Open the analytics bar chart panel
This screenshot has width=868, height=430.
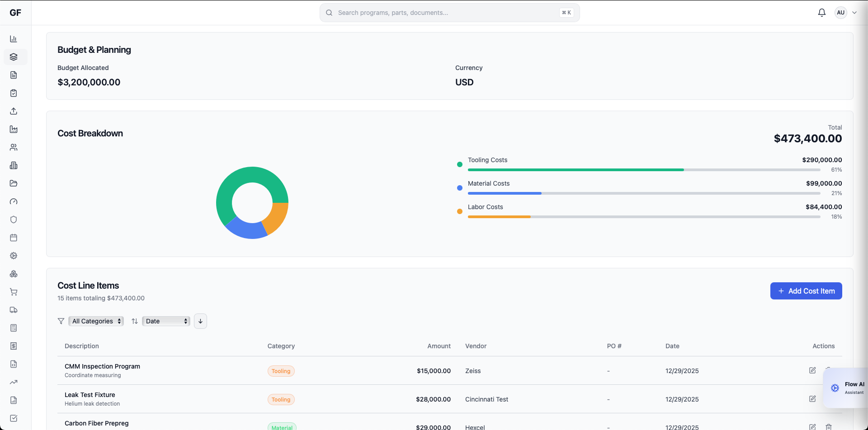point(14,39)
